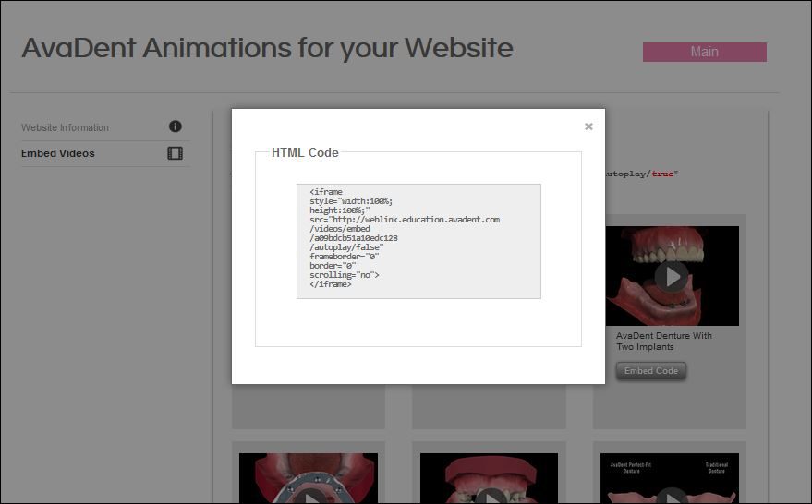Screen dimensions: 812x504
Task: Close the HTML Code dialog
Action: (588, 126)
